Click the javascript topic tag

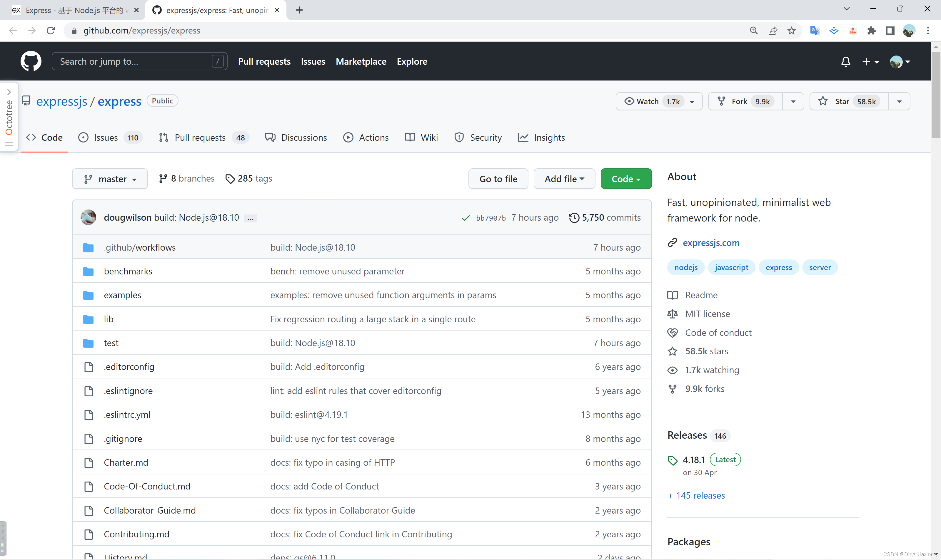731,268
